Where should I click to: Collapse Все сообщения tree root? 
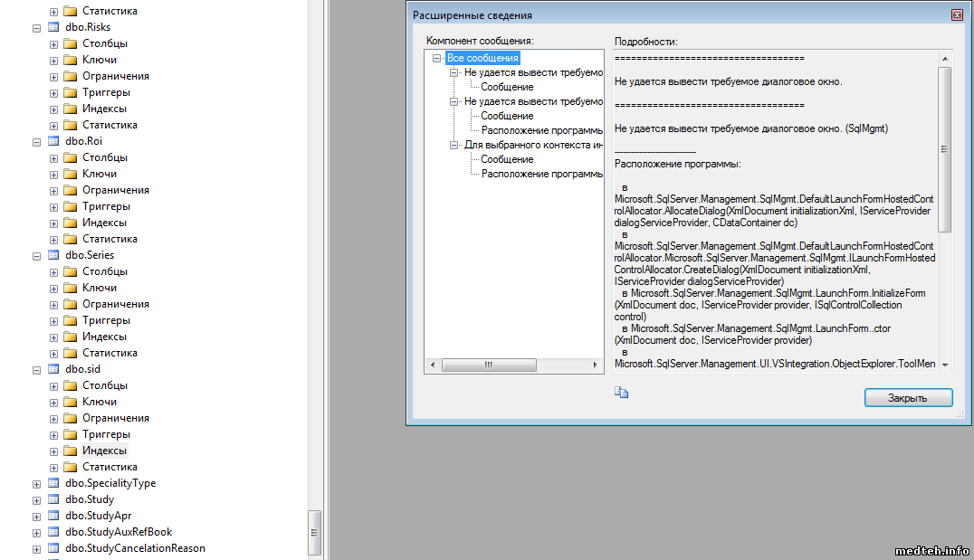coord(437,58)
